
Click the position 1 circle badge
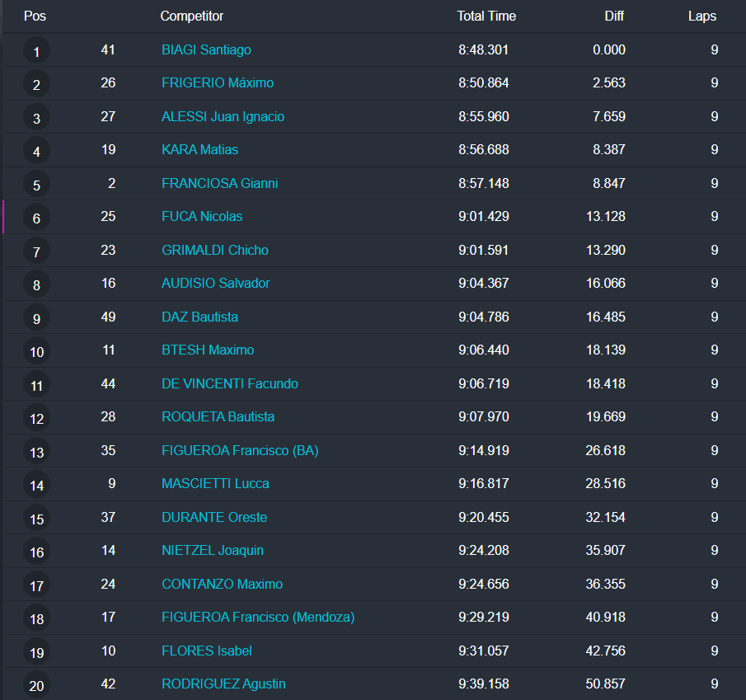tap(36, 51)
